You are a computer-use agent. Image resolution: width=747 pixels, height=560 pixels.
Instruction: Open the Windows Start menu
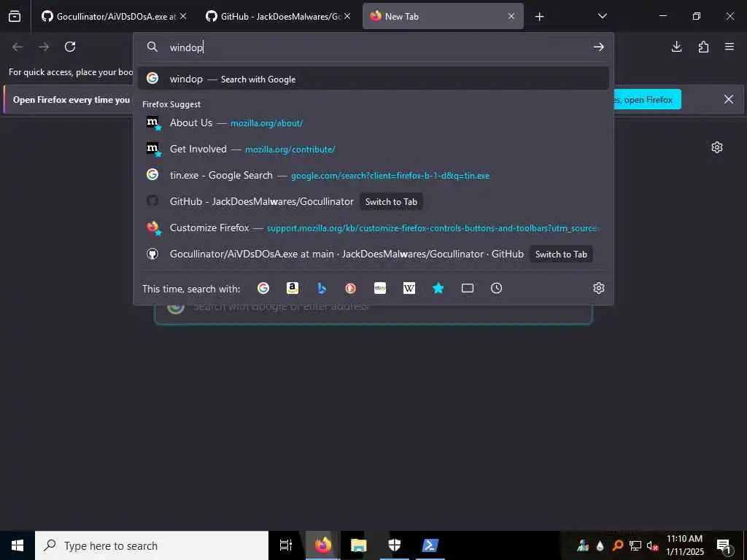coord(18,545)
